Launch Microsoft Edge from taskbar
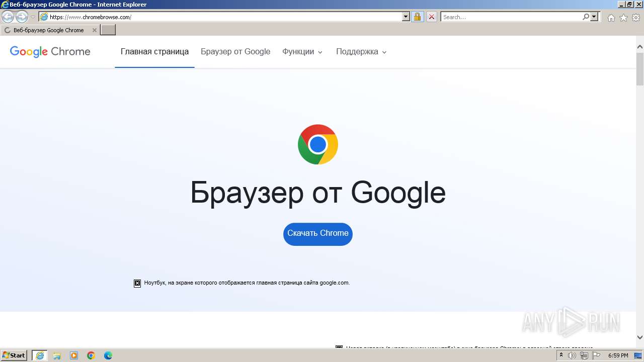 (x=108, y=355)
